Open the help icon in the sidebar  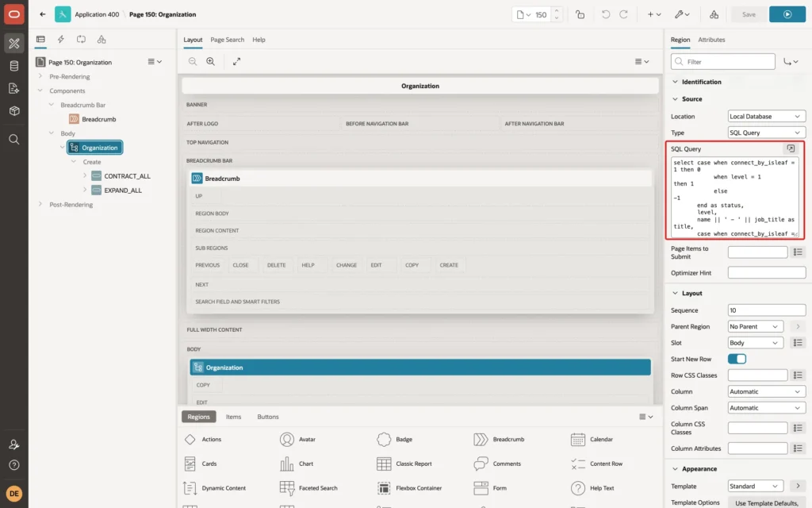point(14,465)
